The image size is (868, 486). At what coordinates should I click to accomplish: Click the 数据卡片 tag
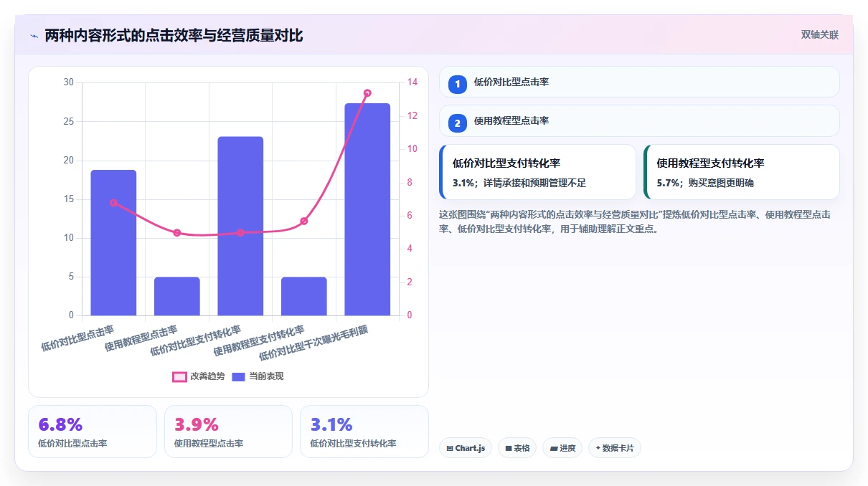point(614,448)
